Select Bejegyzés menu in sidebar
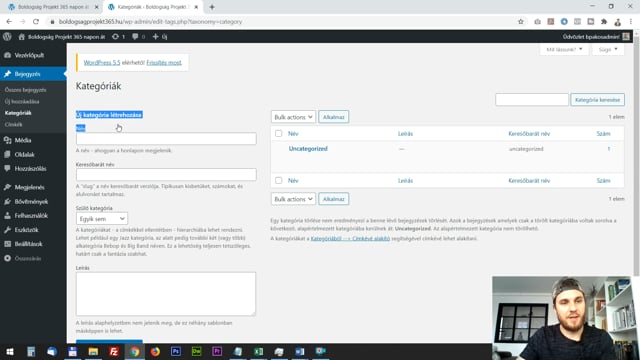 coord(33,74)
